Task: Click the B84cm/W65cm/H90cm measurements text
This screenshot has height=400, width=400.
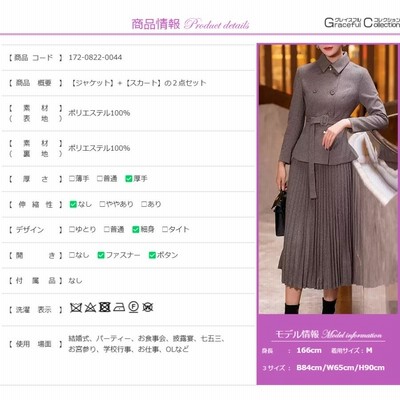Action: coord(340,368)
